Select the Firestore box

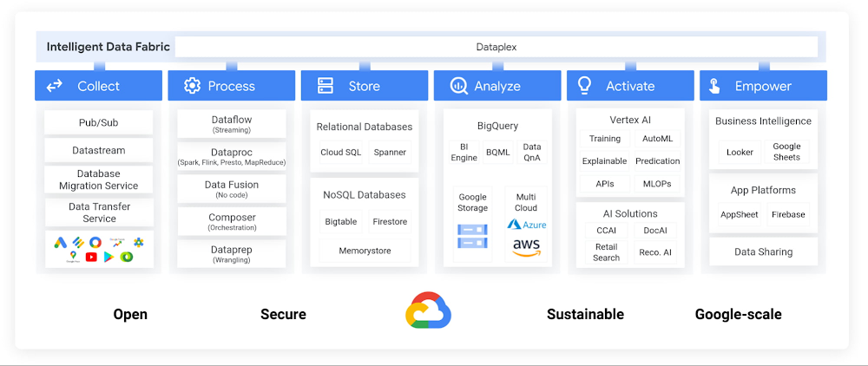(390, 222)
